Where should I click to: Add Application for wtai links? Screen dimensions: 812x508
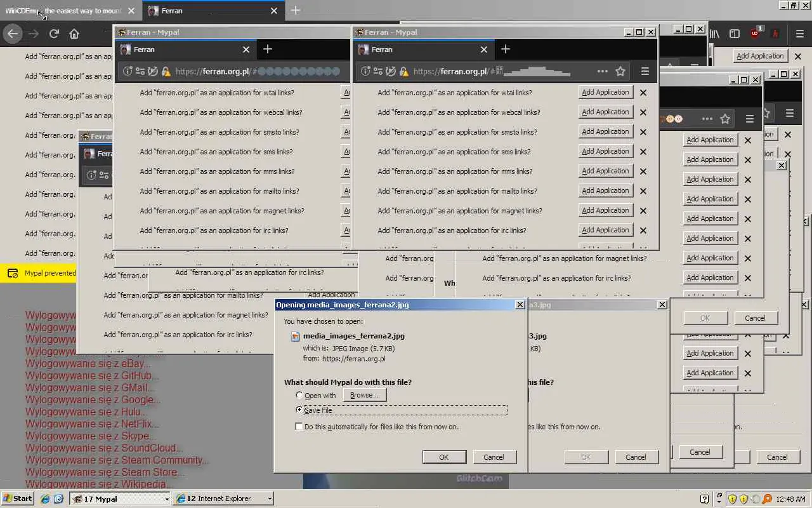pyautogui.click(x=605, y=92)
